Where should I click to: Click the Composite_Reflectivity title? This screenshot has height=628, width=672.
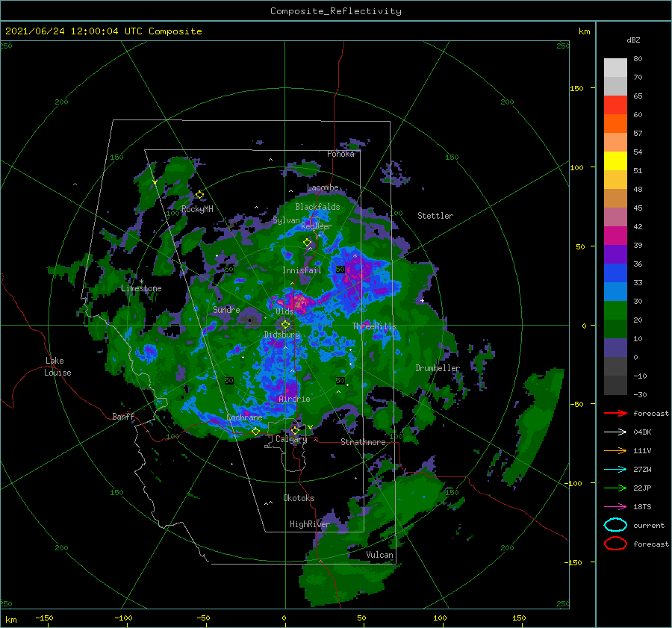tap(336, 11)
